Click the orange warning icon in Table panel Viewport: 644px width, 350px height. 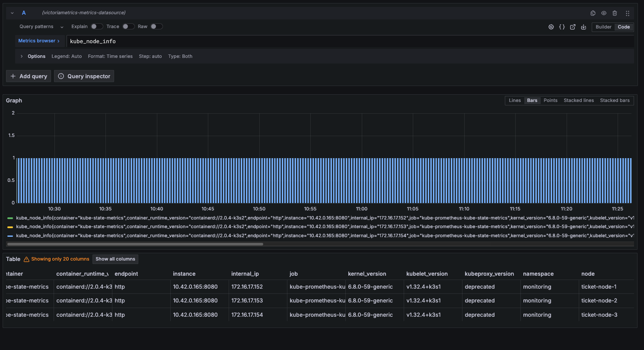[26, 259]
